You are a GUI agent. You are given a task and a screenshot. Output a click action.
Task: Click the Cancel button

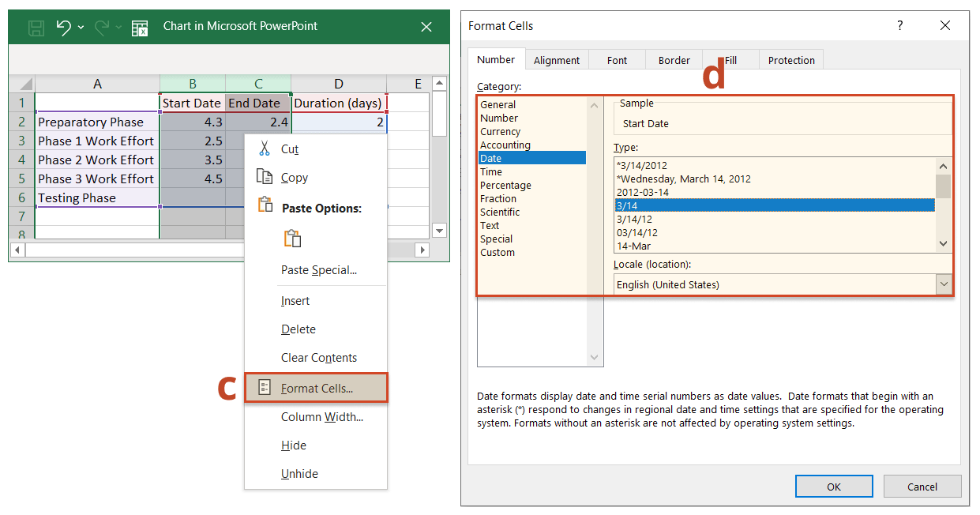click(x=922, y=486)
